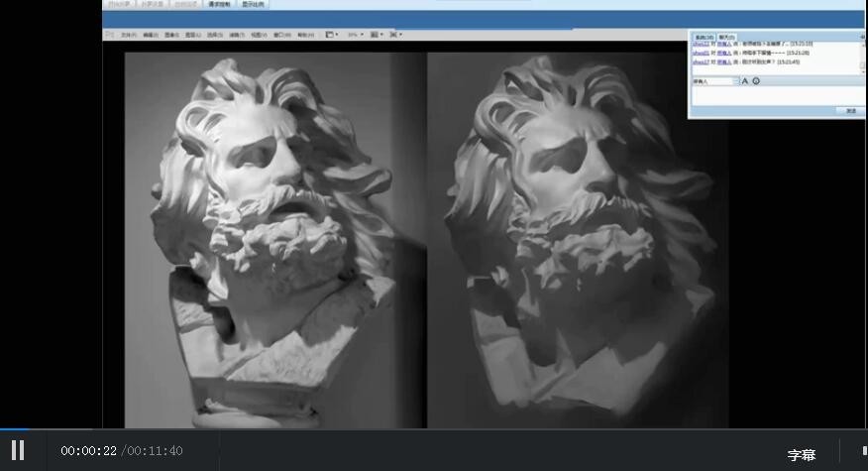Click the 发送 send button in chat
Viewport: 868px width, 471px height.
[851, 111]
